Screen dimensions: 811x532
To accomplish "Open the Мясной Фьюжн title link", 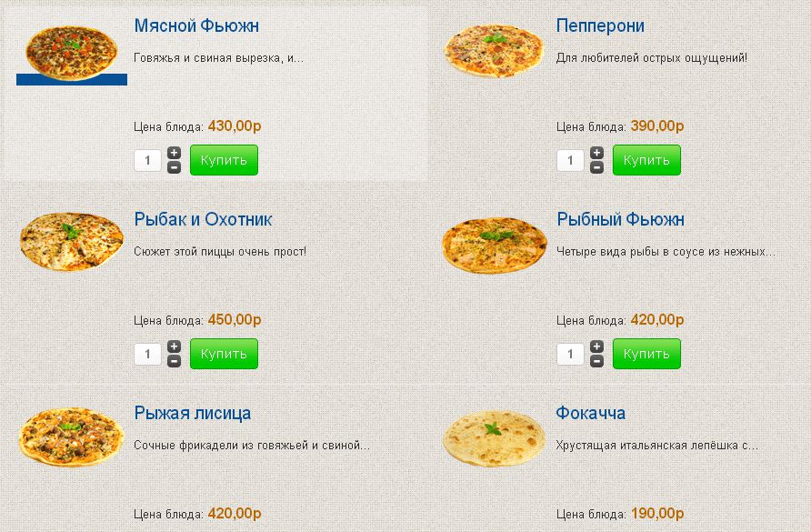I will (196, 25).
